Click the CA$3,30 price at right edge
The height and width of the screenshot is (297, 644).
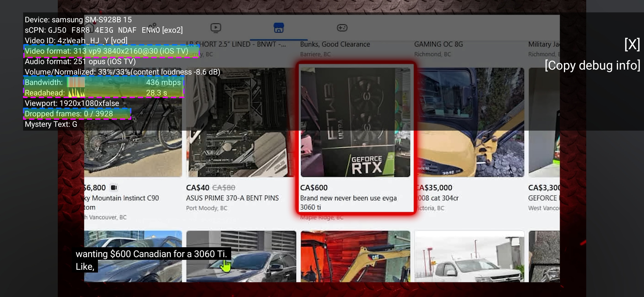tap(544, 188)
